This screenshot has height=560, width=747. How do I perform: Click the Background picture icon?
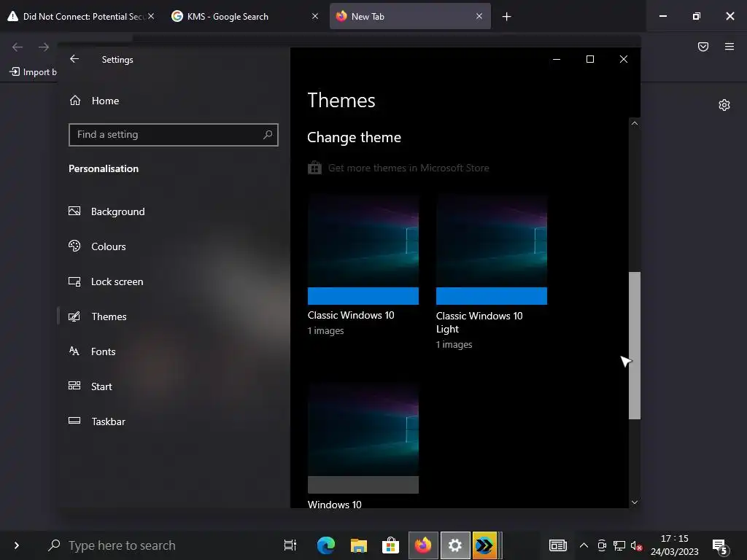coord(74,211)
